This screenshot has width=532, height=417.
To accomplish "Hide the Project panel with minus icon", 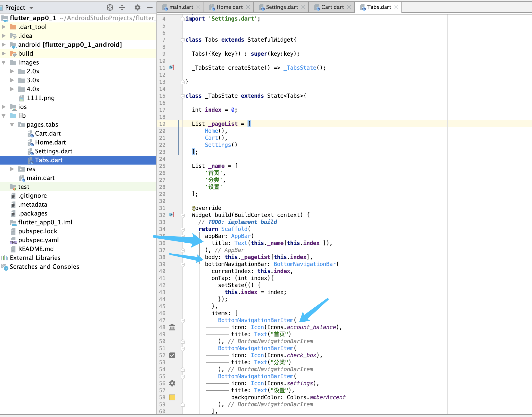I will pyautogui.click(x=150, y=7).
